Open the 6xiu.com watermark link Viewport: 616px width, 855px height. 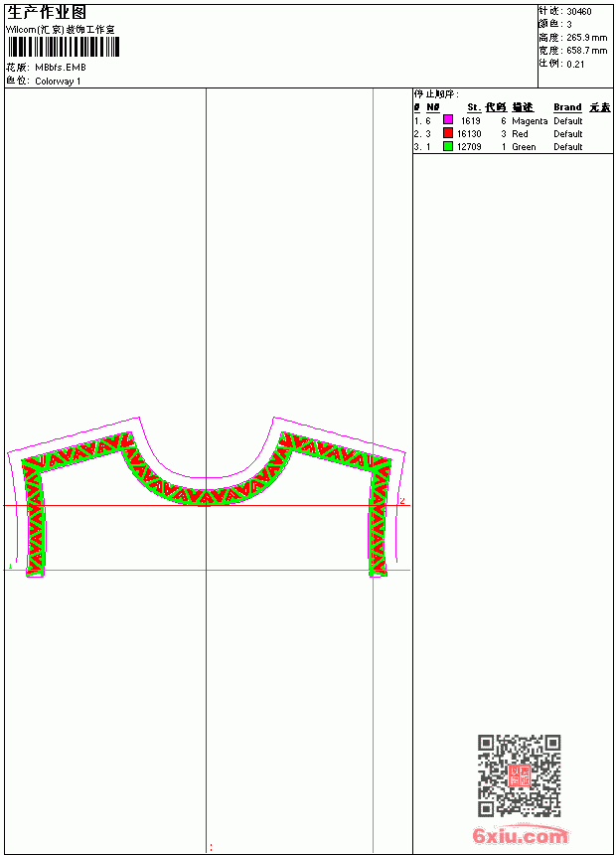click(520, 836)
